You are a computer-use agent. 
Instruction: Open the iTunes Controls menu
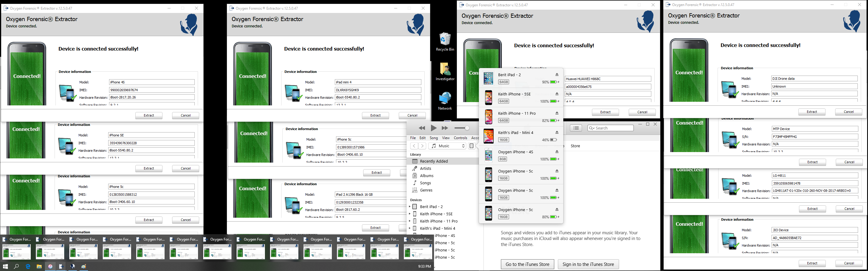460,138
